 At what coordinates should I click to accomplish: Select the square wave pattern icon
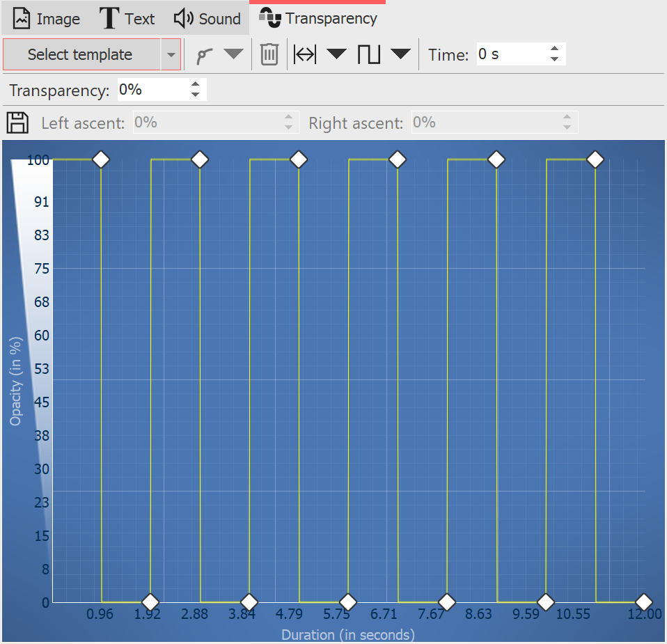click(x=370, y=54)
